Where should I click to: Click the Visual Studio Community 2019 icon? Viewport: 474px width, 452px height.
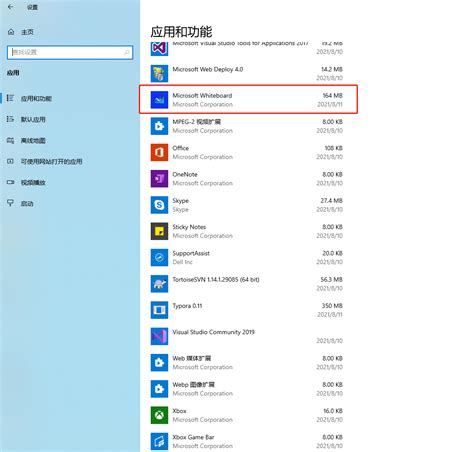pyautogui.click(x=159, y=336)
